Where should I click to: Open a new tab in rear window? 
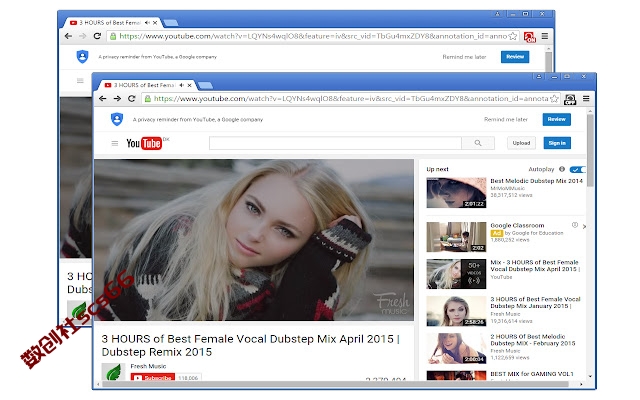coord(171,22)
